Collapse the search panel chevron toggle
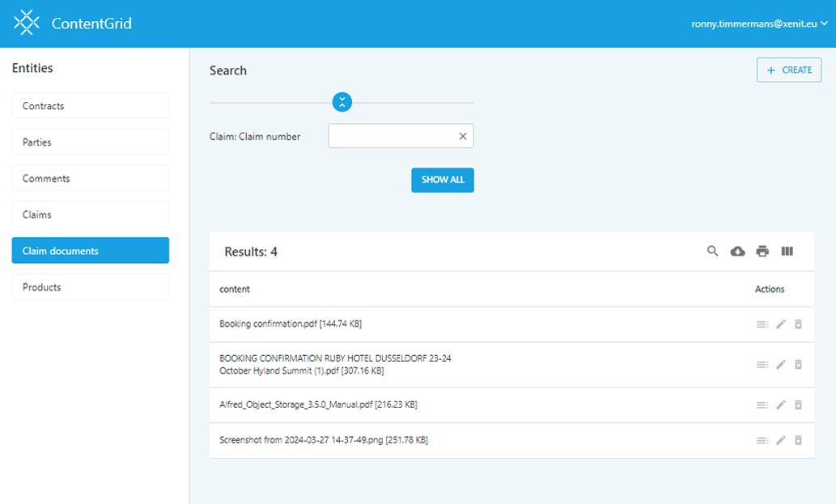This screenshot has width=836, height=504. click(342, 103)
